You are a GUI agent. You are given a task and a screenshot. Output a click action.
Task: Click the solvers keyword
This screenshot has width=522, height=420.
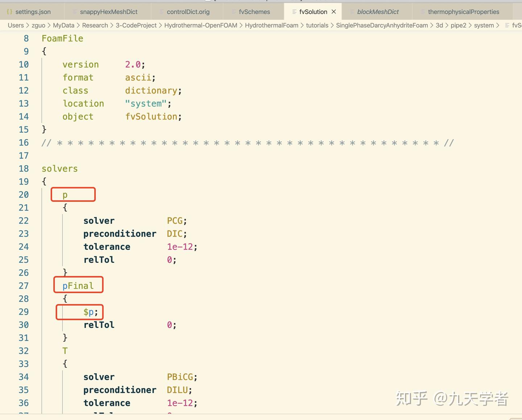coord(60,169)
